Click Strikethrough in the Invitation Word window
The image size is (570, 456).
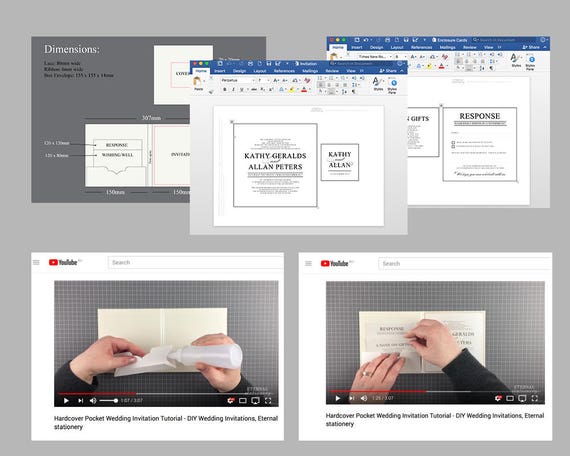(254, 89)
